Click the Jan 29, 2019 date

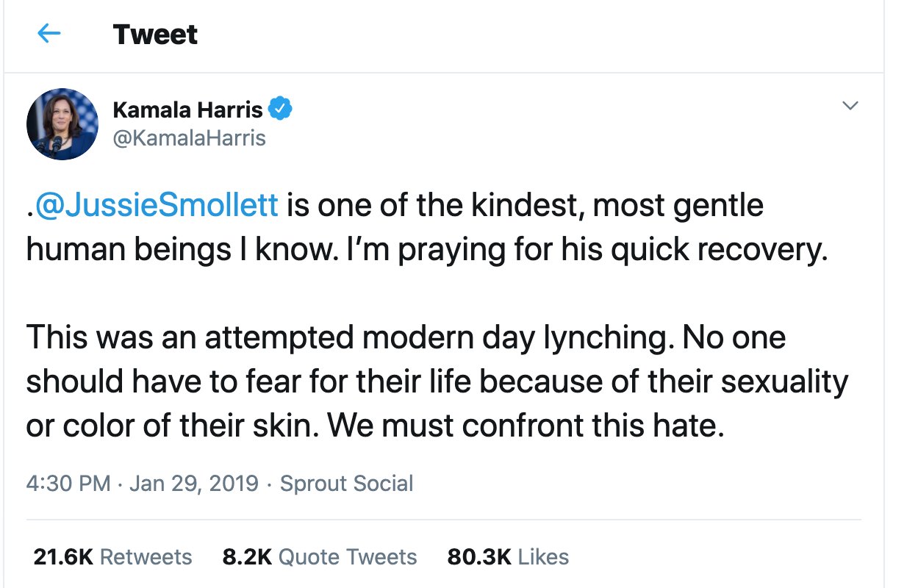point(194,484)
